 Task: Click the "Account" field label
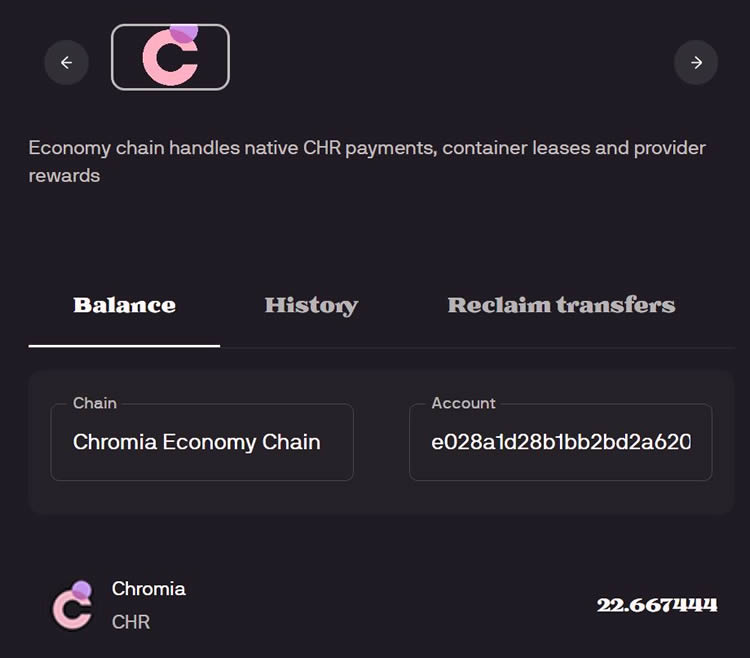463,403
